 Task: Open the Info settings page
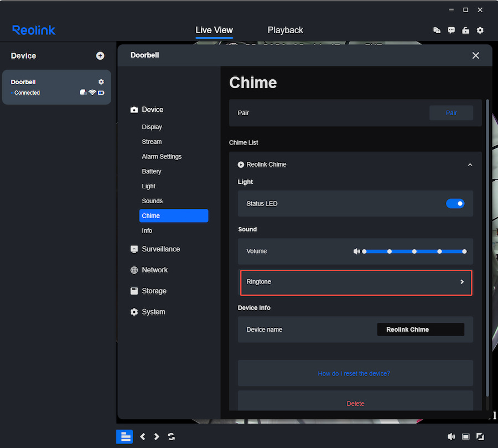click(x=147, y=230)
